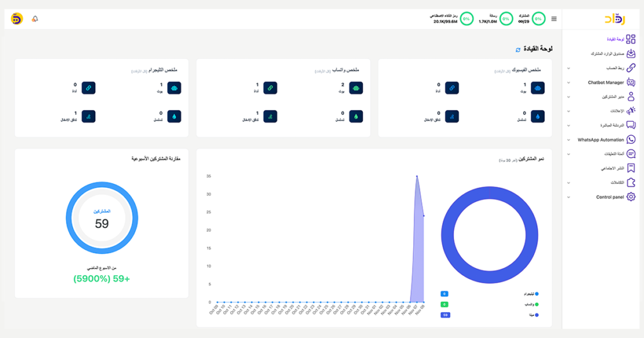Expand the التكاملات submenu chevron

pyautogui.click(x=569, y=183)
